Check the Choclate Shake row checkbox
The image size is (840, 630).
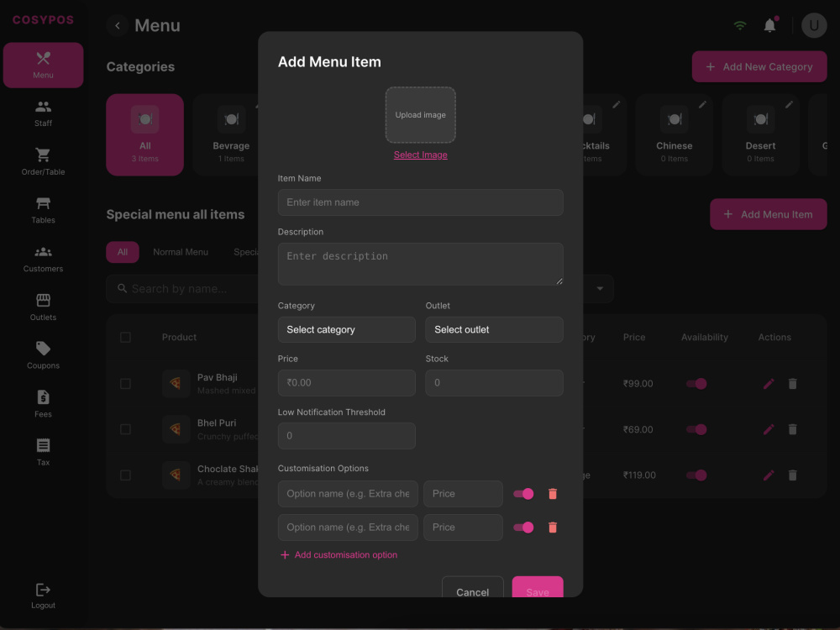pyautogui.click(x=125, y=475)
